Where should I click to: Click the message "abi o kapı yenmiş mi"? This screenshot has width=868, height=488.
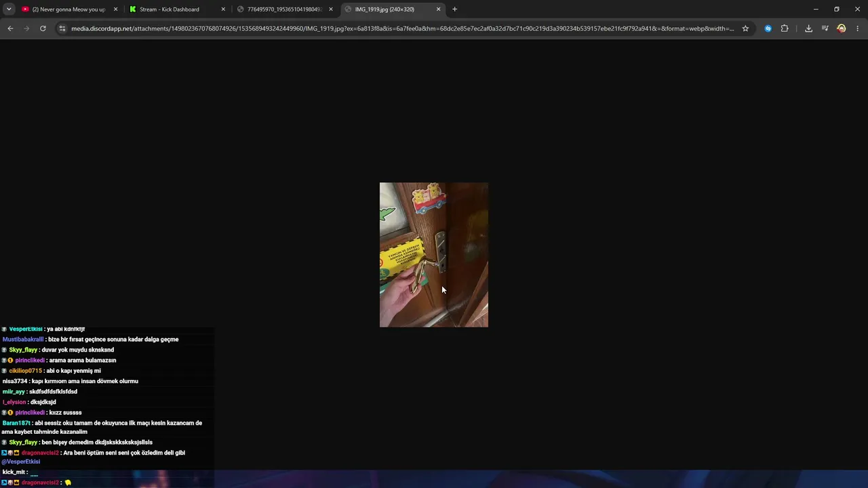pos(75,371)
